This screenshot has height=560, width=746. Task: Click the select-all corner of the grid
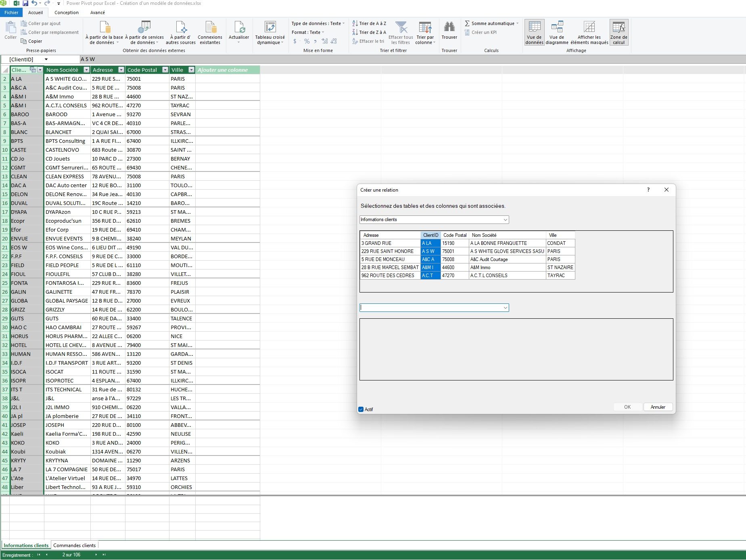(x=5, y=70)
